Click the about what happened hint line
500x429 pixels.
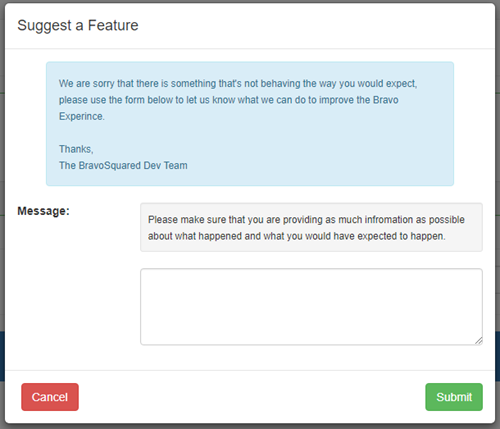(297, 236)
